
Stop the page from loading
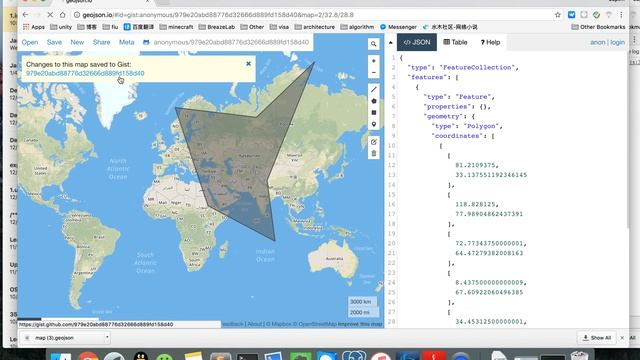click(50, 15)
